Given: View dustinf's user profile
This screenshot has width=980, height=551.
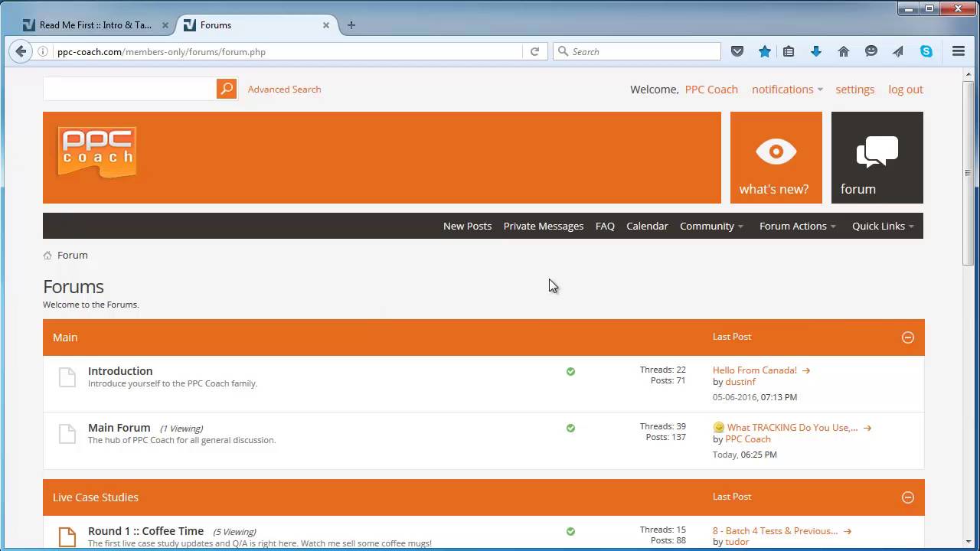Looking at the screenshot, I should tap(740, 382).
